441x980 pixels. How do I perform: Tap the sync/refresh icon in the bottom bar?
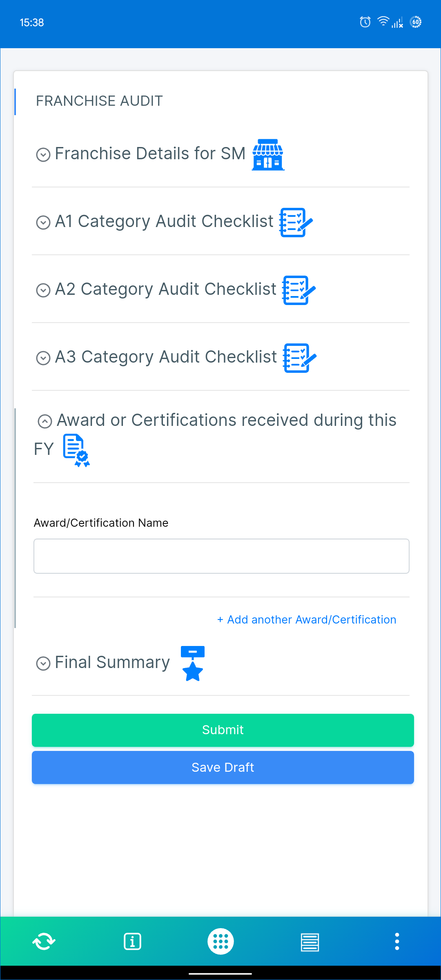coord(44,941)
